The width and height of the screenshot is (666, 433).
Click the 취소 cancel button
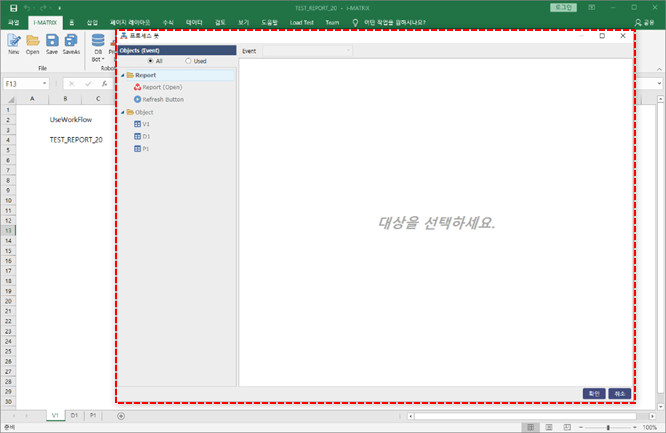tap(620, 393)
